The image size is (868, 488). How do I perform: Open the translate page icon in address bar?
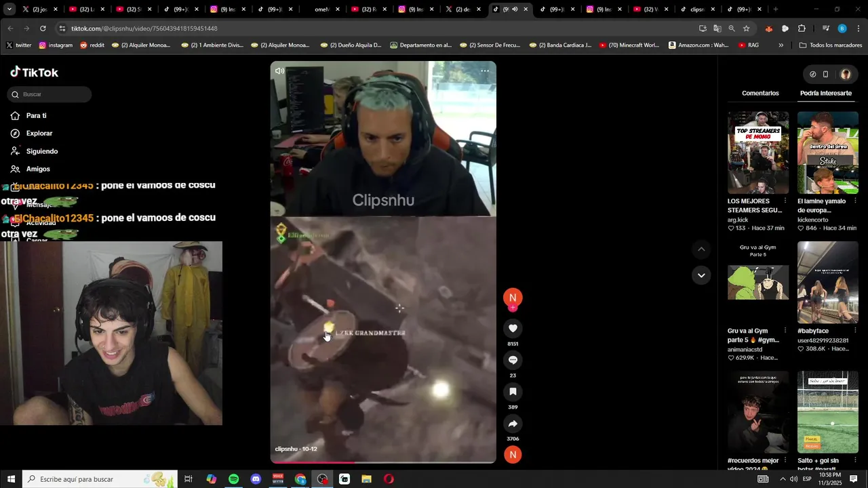point(717,28)
